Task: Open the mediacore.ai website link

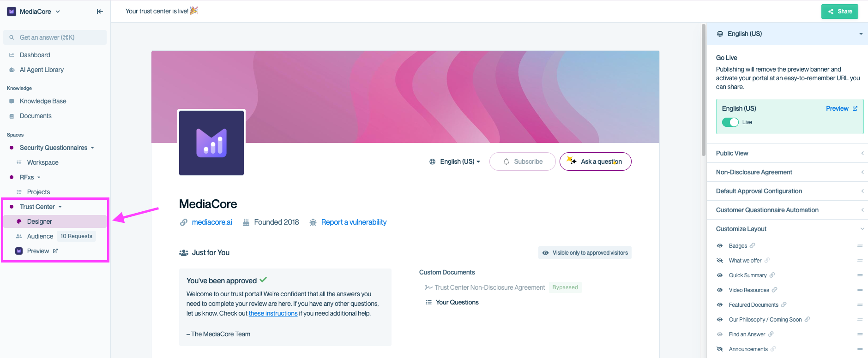Action: (x=212, y=222)
